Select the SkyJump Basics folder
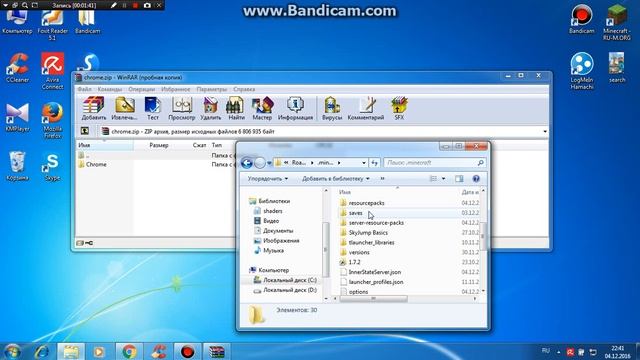The image size is (640, 360). click(364, 233)
